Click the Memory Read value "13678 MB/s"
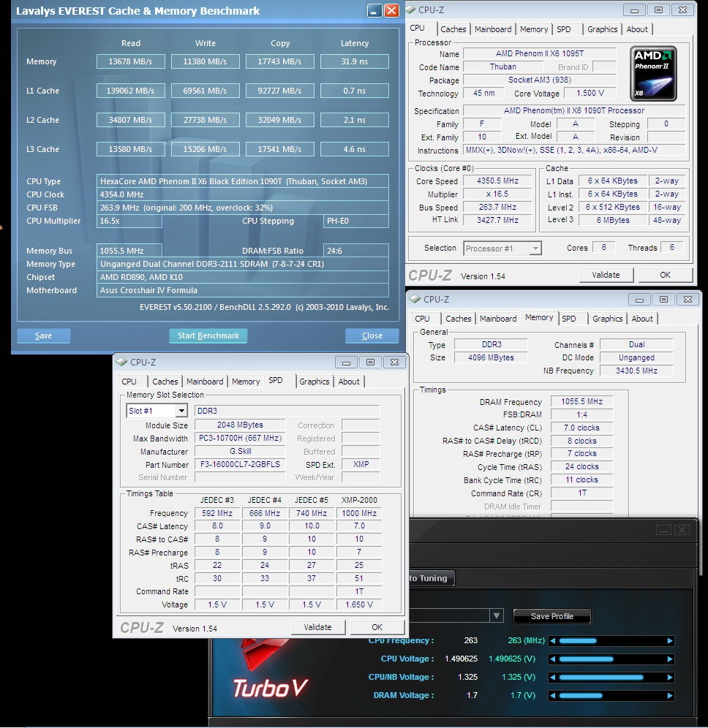The width and height of the screenshot is (708, 728). pyautogui.click(x=130, y=61)
